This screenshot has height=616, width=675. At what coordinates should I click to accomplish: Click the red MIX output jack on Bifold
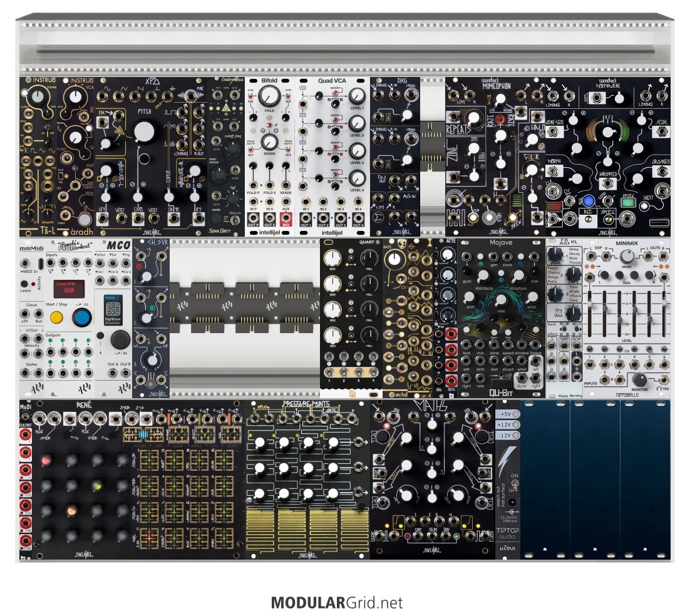286,217
